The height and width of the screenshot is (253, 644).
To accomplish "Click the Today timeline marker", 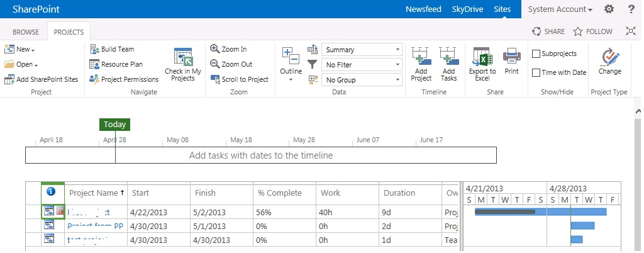I will point(114,125).
